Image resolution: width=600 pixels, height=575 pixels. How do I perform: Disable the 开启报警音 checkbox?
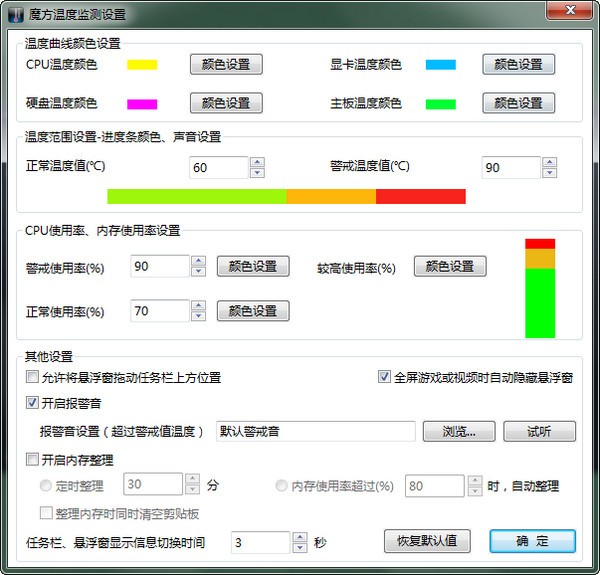pos(33,403)
